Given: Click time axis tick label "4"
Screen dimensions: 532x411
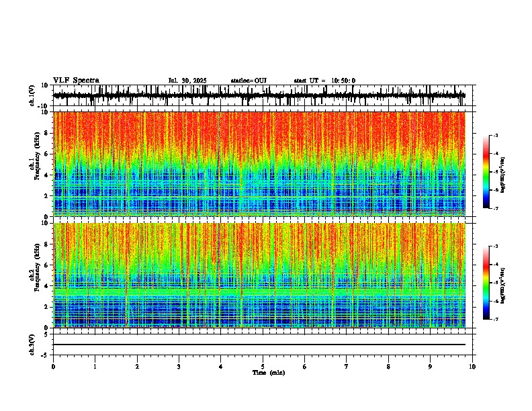Looking at the screenshot, I should (x=220, y=367).
